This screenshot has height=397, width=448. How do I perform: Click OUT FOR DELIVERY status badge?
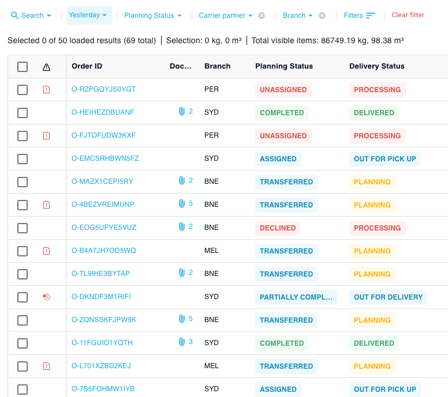[388, 297]
